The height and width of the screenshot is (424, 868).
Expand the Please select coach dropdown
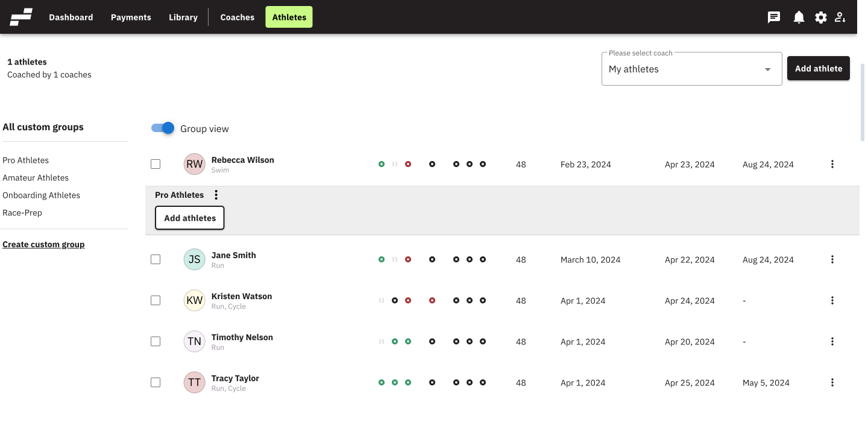691,69
